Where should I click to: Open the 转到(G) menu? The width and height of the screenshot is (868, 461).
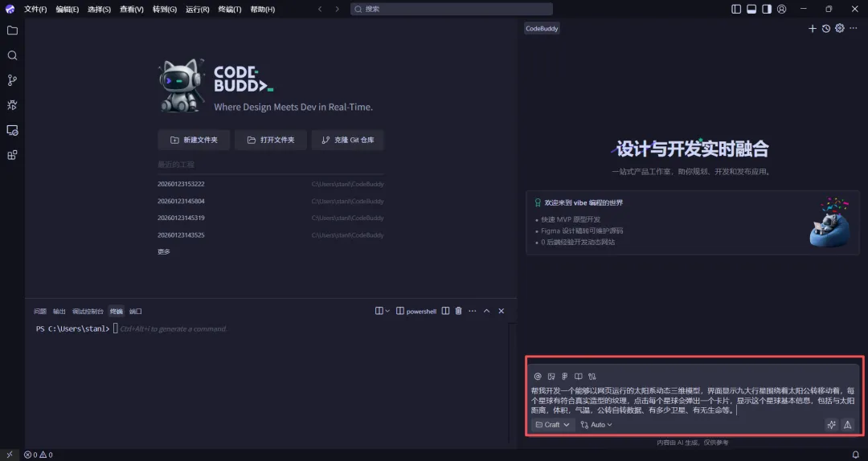(165, 9)
